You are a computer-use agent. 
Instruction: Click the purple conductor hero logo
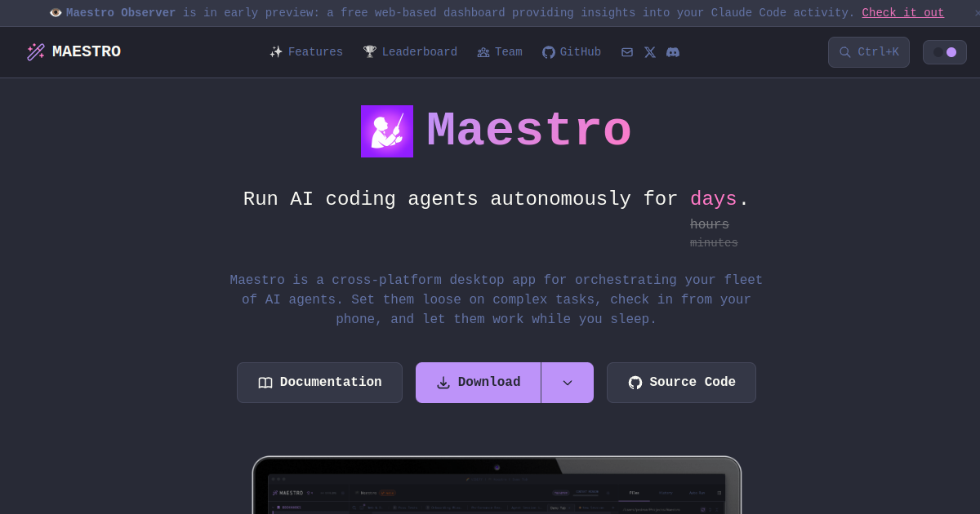387,131
